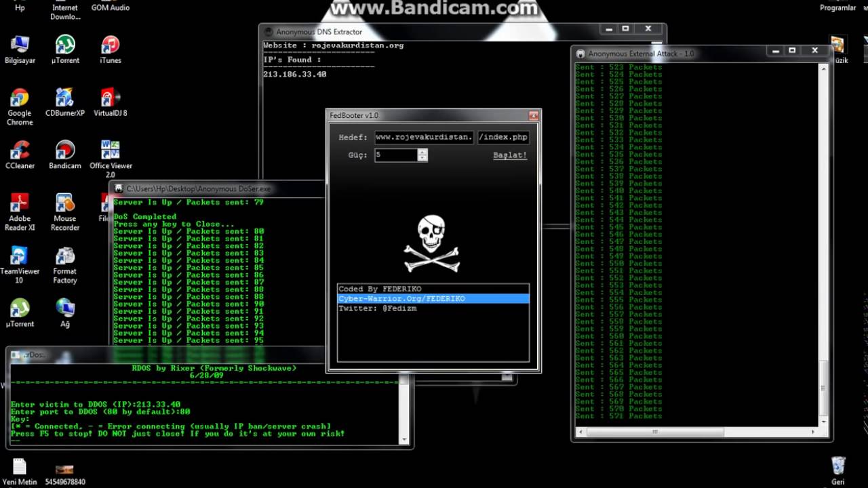Click the 'DoS Completed' line in DoSer console
Image resolution: width=868 pixels, height=488 pixels.
[x=145, y=217]
